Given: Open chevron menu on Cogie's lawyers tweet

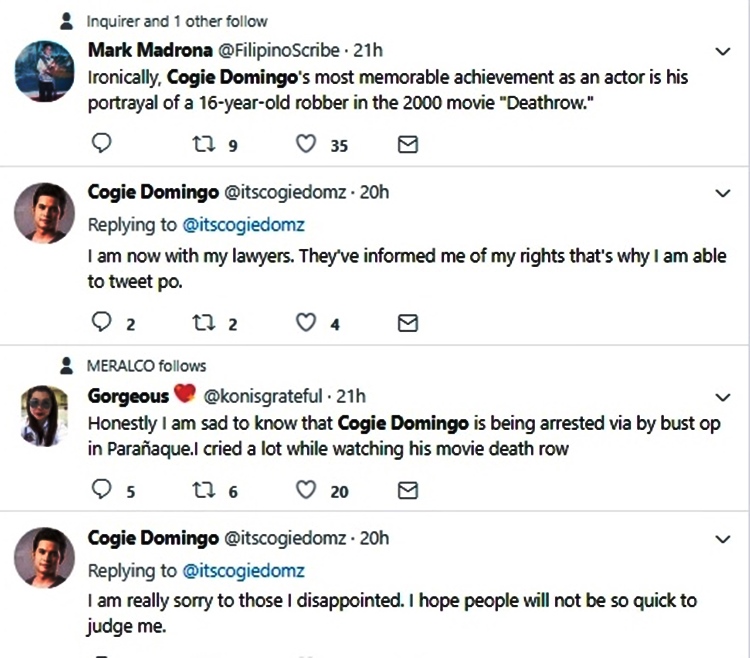Looking at the screenshot, I should (x=724, y=192).
